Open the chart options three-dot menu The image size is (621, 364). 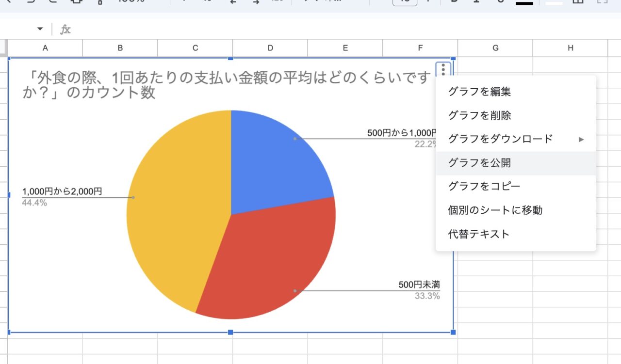[442, 70]
